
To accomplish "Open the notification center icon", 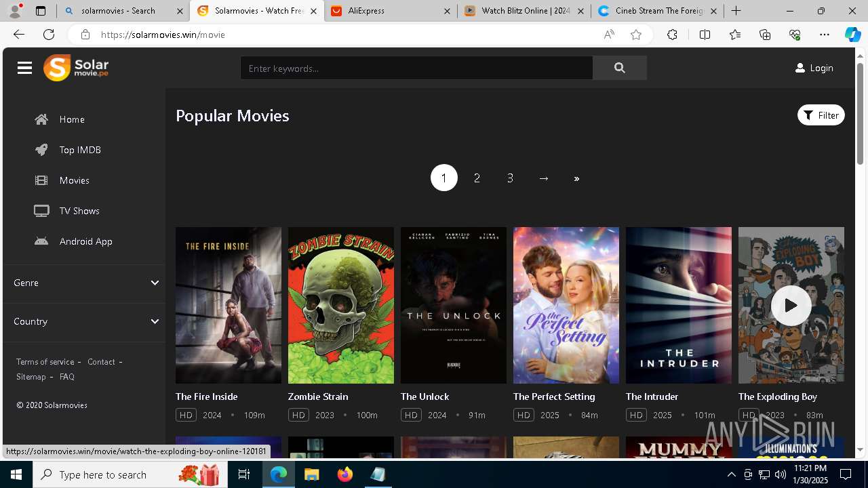I will pos(846,474).
